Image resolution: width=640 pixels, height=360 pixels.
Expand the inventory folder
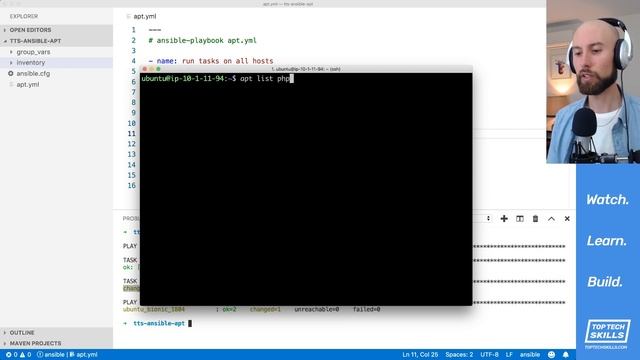pyautogui.click(x=56, y=62)
